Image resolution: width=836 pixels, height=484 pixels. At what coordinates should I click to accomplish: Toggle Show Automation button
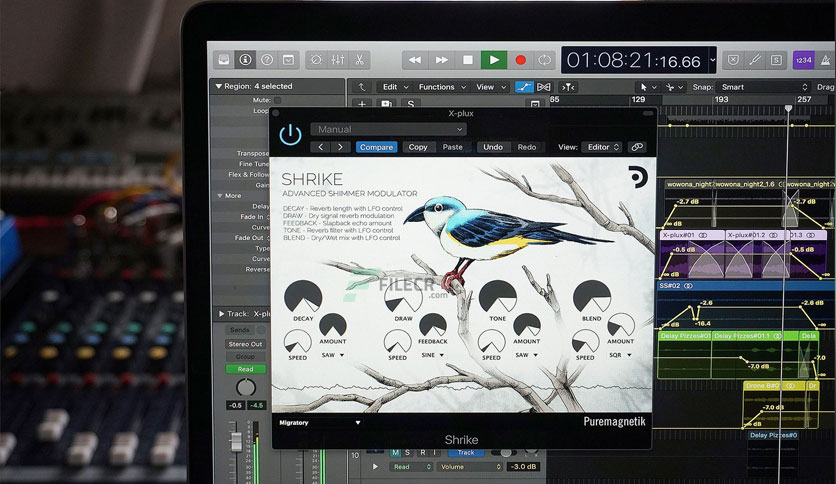pos(524,87)
